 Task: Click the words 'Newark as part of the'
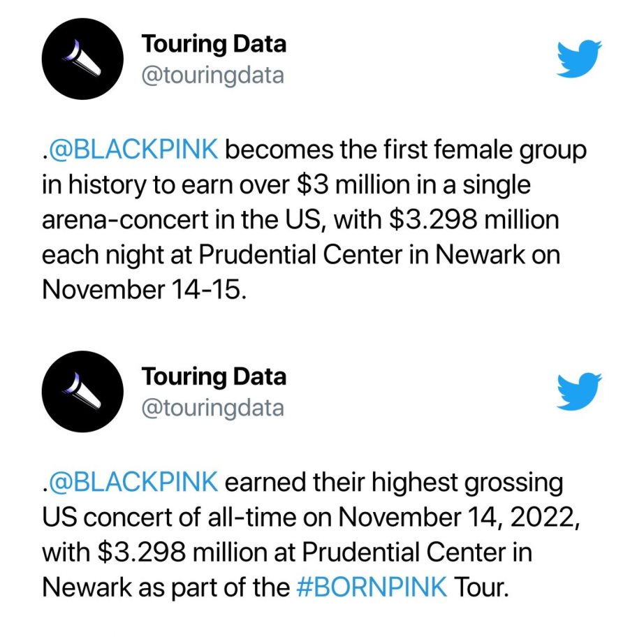click(166, 587)
